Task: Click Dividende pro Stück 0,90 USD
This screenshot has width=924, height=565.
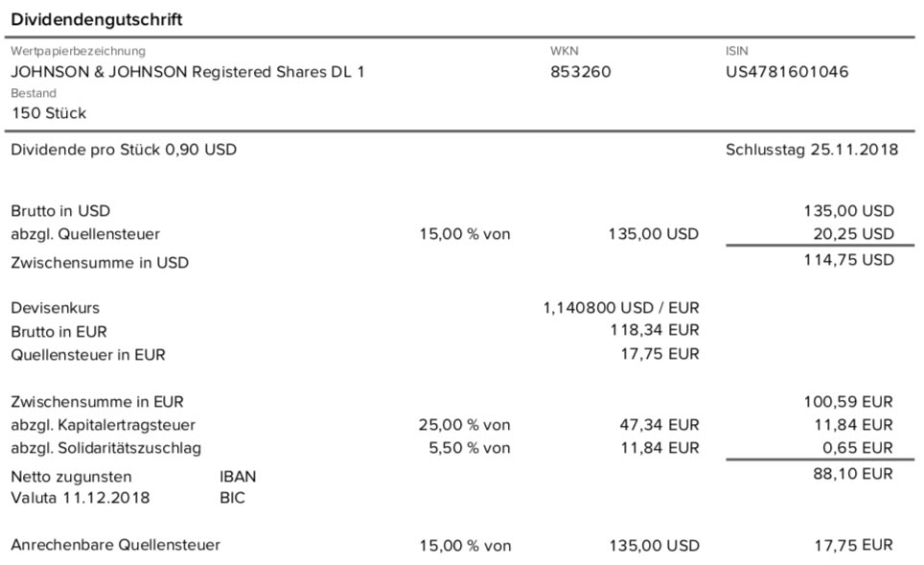Action: (124, 150)
